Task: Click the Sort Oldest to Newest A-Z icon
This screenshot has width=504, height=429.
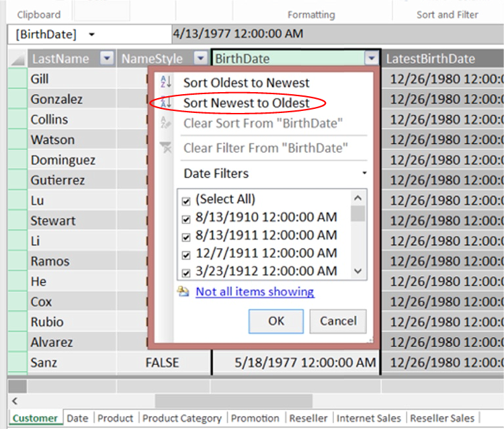Action: click(x=166, y=82)
